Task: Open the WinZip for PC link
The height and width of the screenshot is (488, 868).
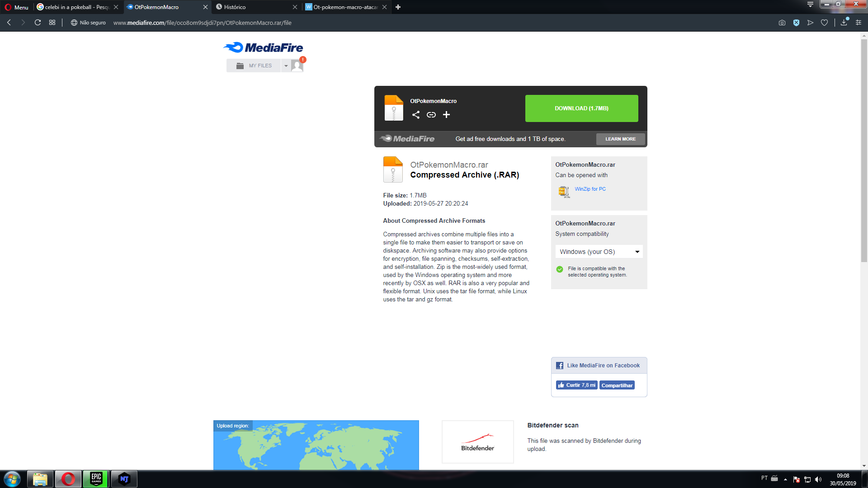Action: (590, 189)
